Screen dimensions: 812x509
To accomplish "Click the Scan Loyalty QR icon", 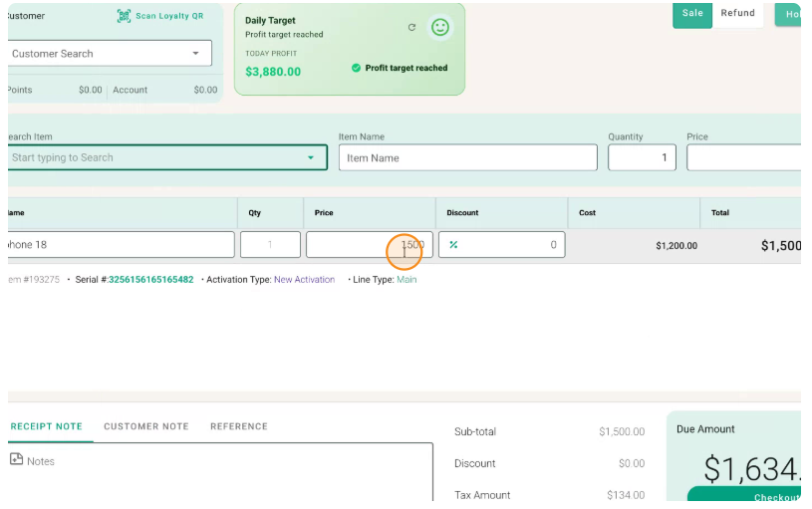I will coord(124,16).
